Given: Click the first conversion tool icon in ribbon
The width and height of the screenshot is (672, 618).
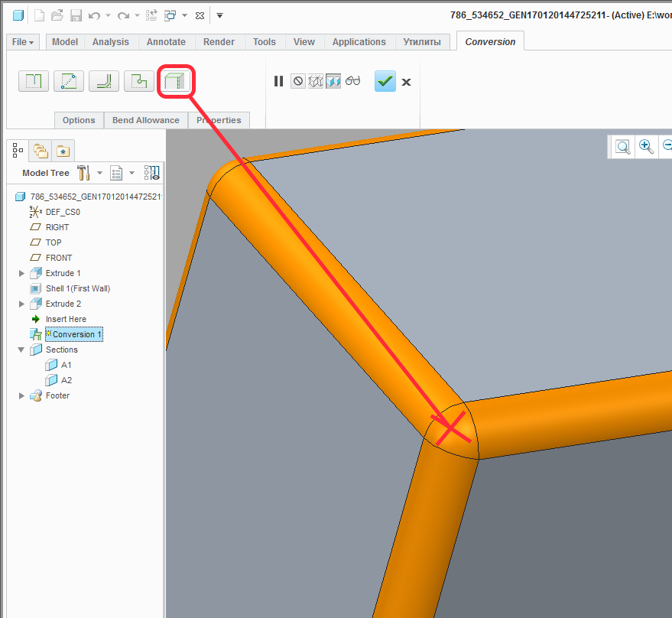Looking at the screenshot, I should pos(34,81).
